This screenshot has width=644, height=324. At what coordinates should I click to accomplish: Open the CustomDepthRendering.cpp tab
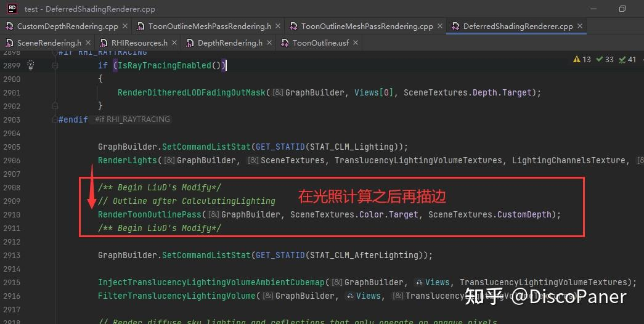coord(67,26)
